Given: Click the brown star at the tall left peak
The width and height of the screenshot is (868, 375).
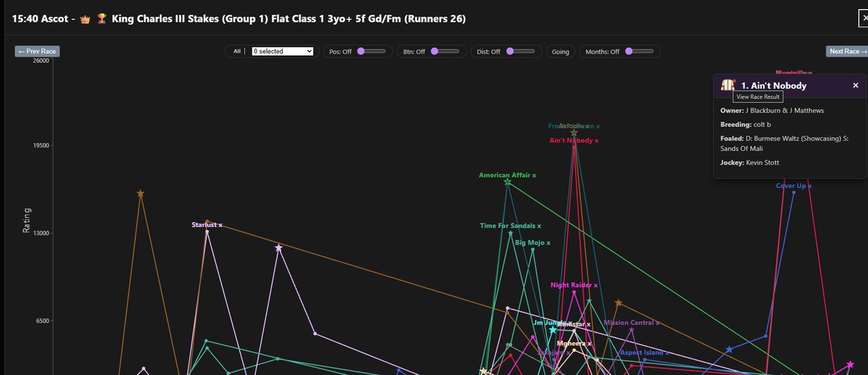Looking at the screenshot, I should [x=140, y=193].
